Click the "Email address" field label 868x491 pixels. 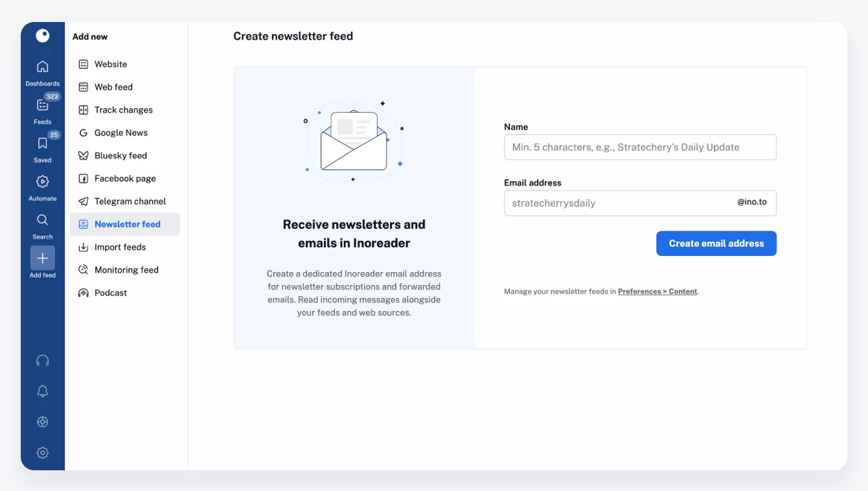click(x=532, y=183)
